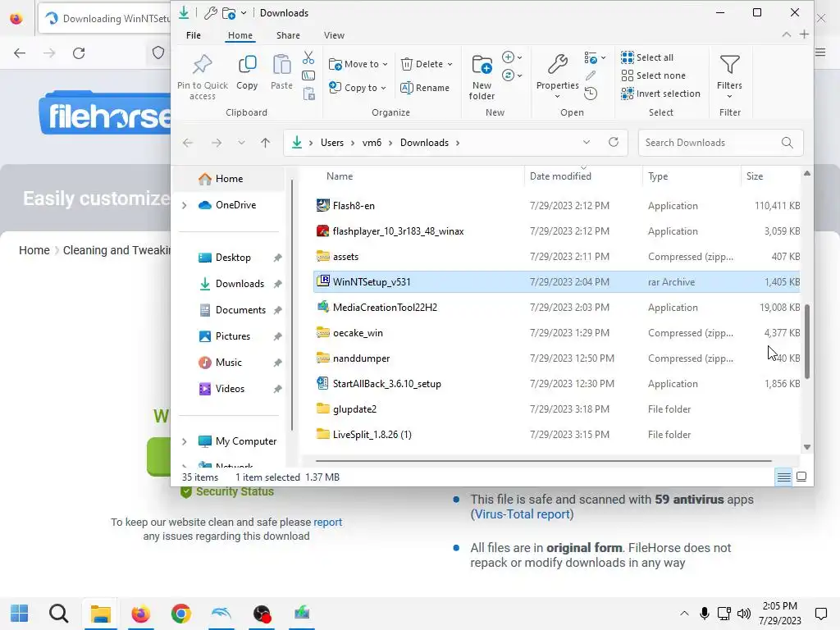Select Documents in navigation pane
This screenshot has width=840, height=630.
(240, 310)
